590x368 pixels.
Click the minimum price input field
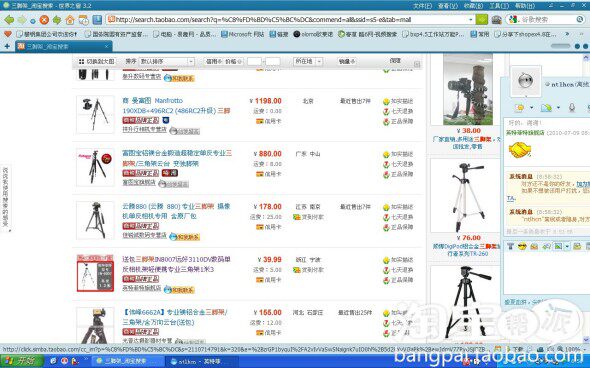tap(254, 61)
